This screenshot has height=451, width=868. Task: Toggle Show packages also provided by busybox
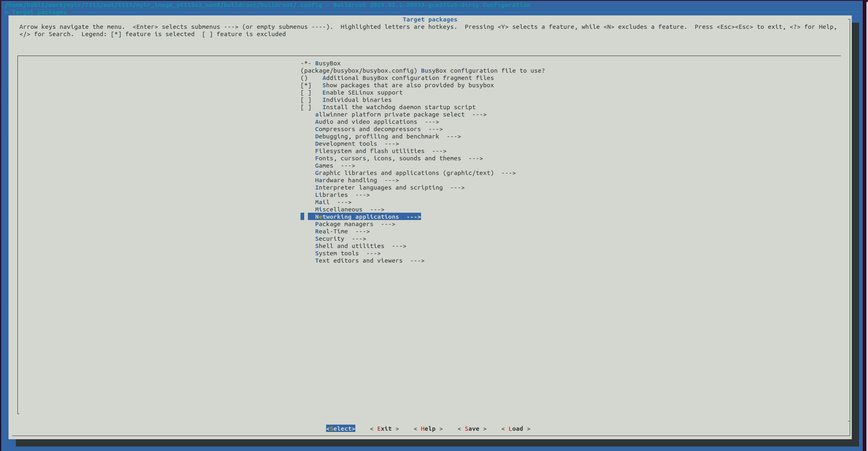(x=408, y=85)
